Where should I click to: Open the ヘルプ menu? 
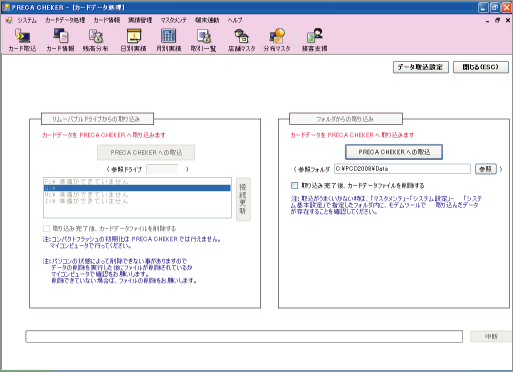(235, 20)
